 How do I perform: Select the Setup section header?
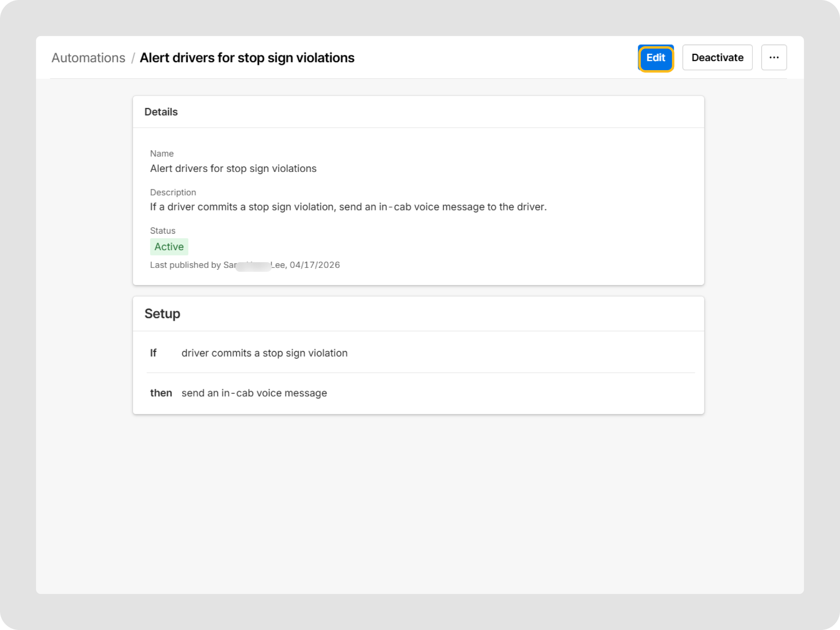(x=162, y=314)
